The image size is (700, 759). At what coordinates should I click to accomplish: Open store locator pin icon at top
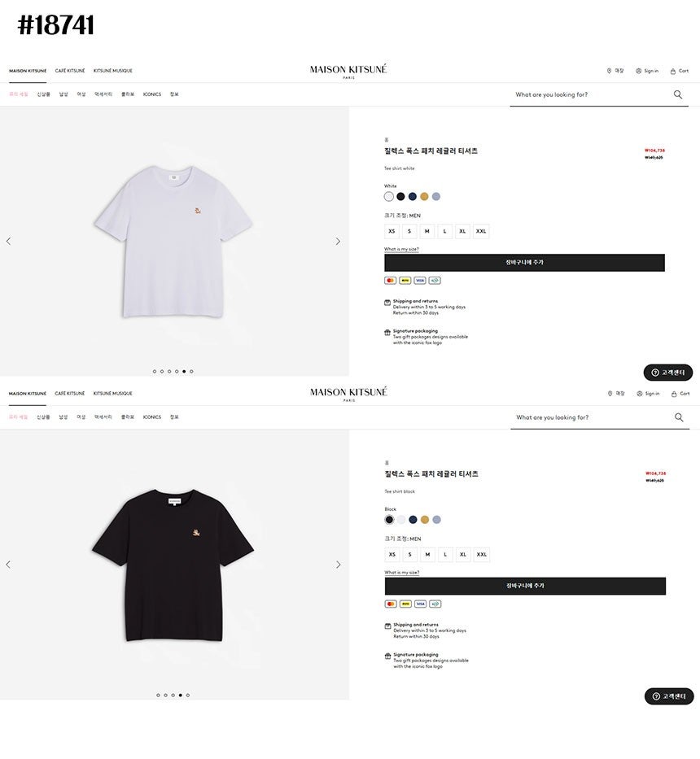tap(609, 71)
